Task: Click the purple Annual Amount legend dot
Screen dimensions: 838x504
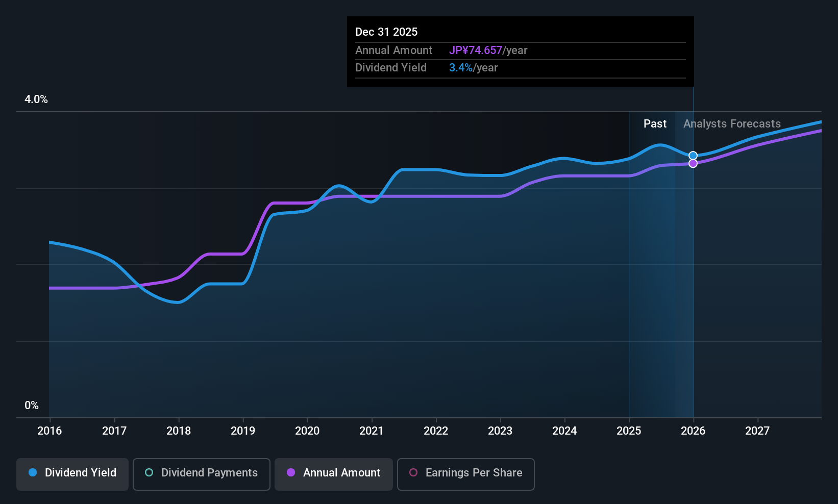Action: tap(291, 472)
